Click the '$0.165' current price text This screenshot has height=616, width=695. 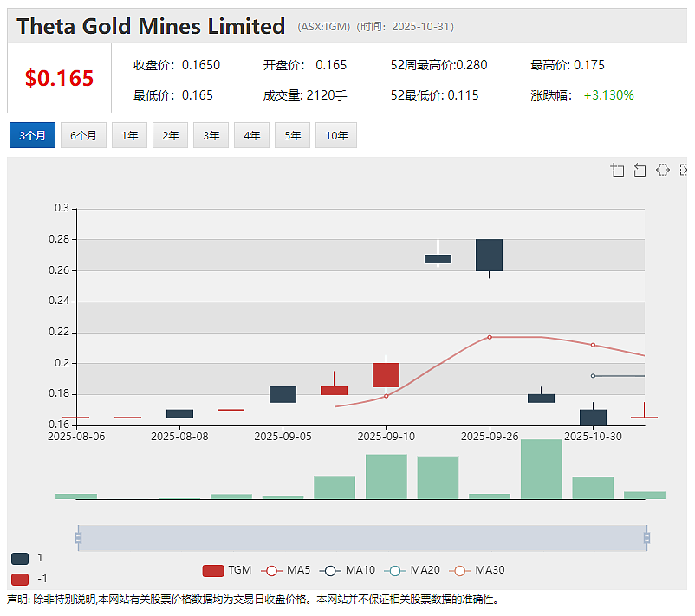[x=60, y=78]
